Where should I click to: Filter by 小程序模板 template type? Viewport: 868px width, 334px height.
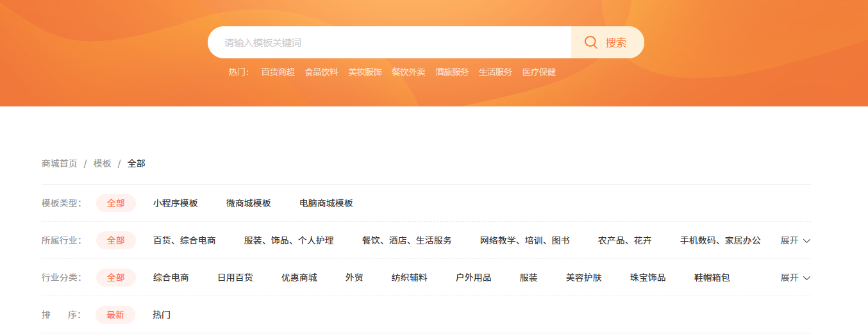(x=176, y=203)
